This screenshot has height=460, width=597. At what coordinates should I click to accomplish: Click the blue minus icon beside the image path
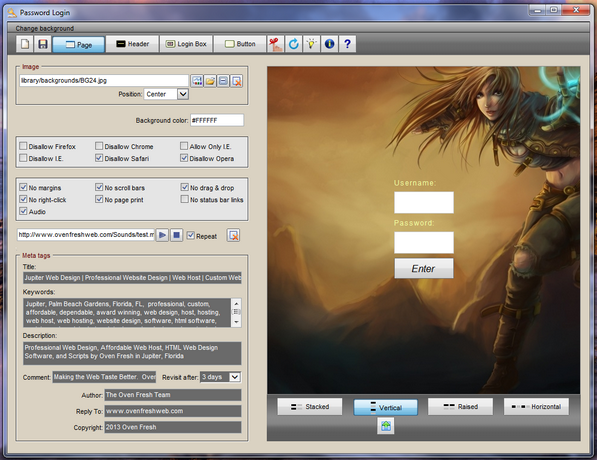tap(223, 81)
